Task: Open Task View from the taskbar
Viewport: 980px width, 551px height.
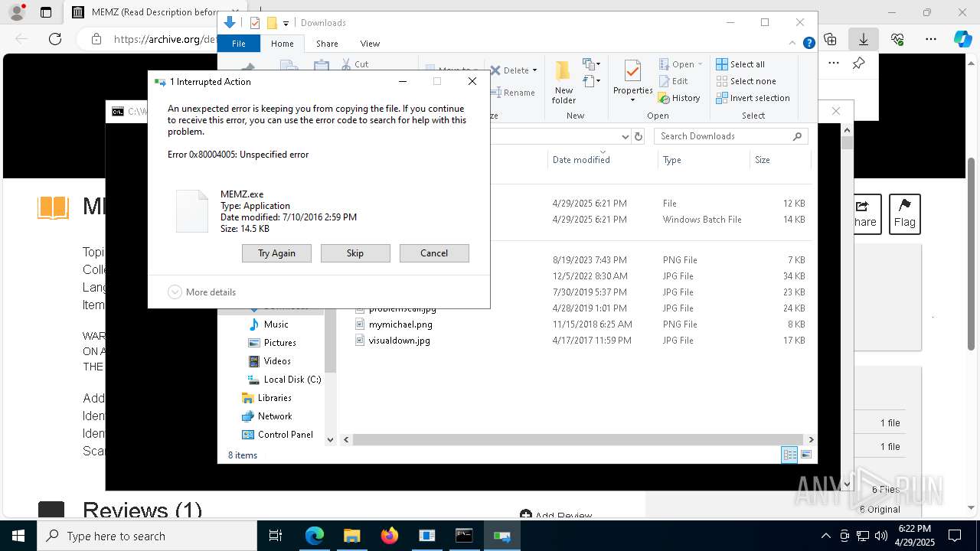Action: pos(276,536)
